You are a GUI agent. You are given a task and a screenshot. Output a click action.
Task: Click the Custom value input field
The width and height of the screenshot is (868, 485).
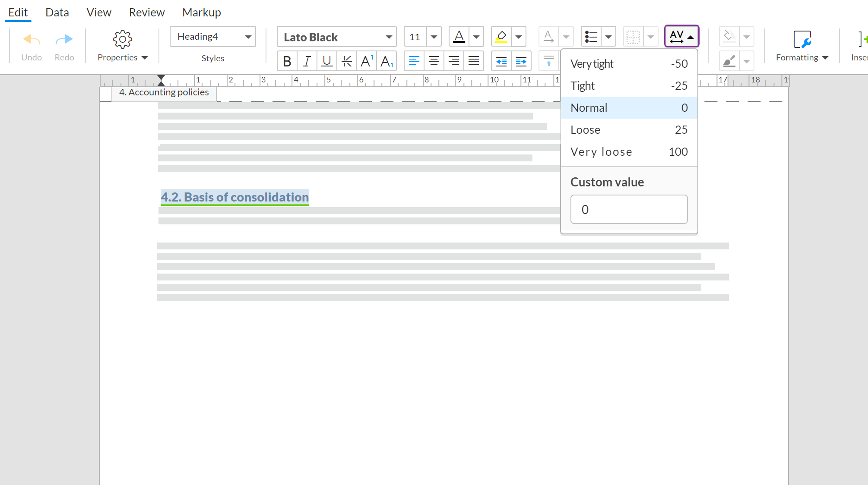tap(628, 209)
